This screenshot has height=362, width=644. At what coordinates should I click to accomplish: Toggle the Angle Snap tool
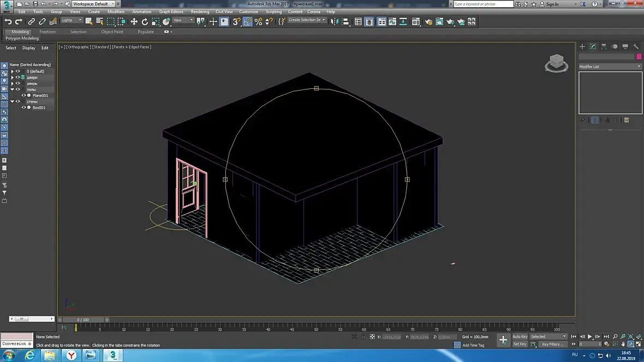tap(248, 22)
